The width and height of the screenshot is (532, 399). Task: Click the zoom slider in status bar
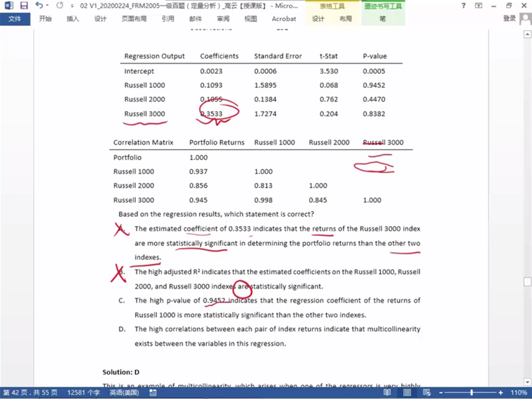[x=471, y=393]
